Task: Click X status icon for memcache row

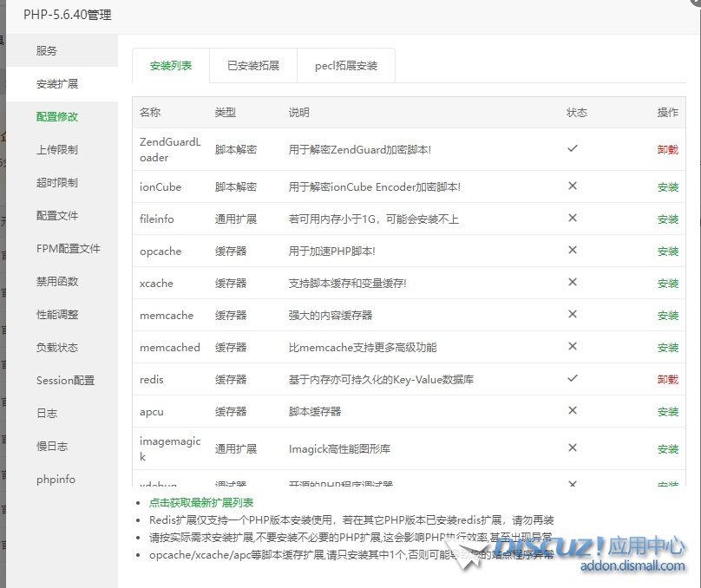Action: (573, 314)
